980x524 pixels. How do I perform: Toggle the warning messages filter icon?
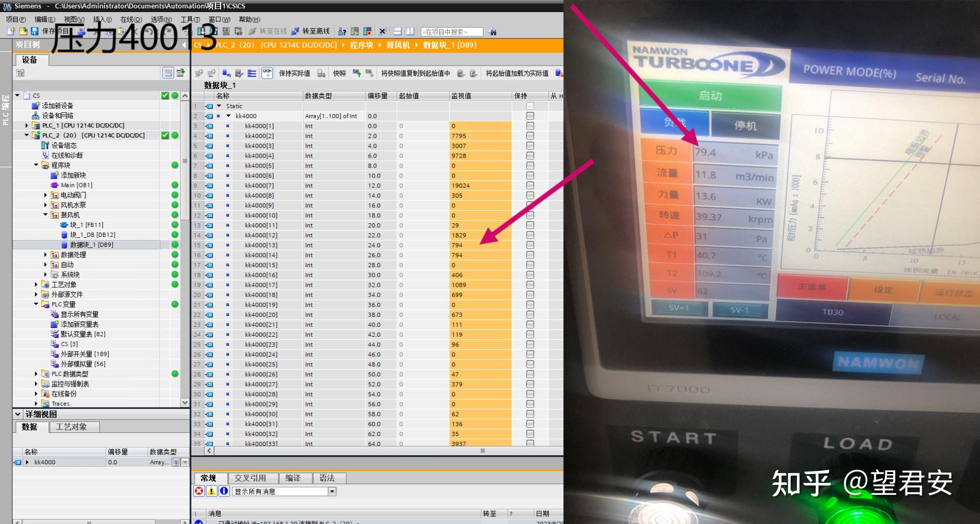pyautogui.click(x=212, y=491)
